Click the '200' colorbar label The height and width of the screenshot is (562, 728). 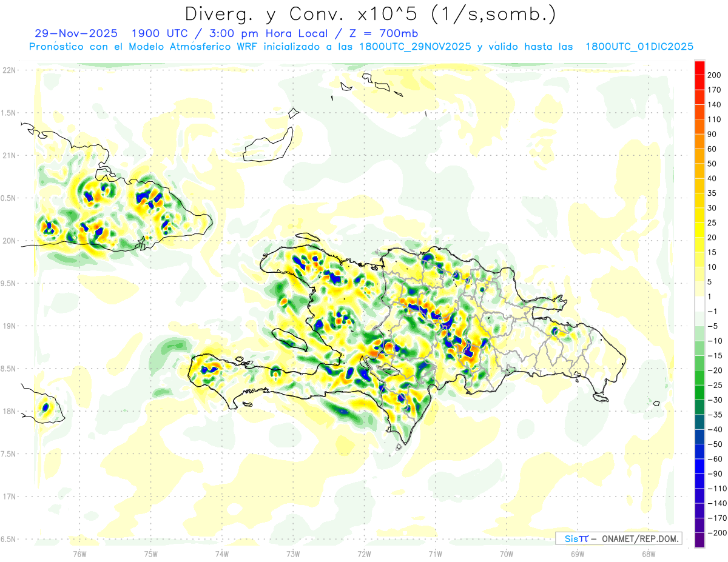[715, 75]
